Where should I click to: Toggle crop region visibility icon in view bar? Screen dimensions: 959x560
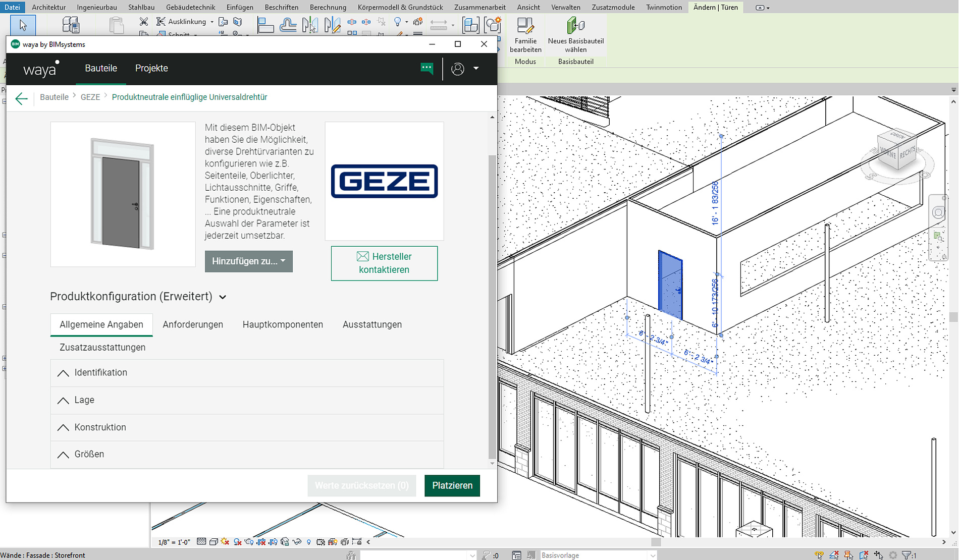[x=273, y=542]
